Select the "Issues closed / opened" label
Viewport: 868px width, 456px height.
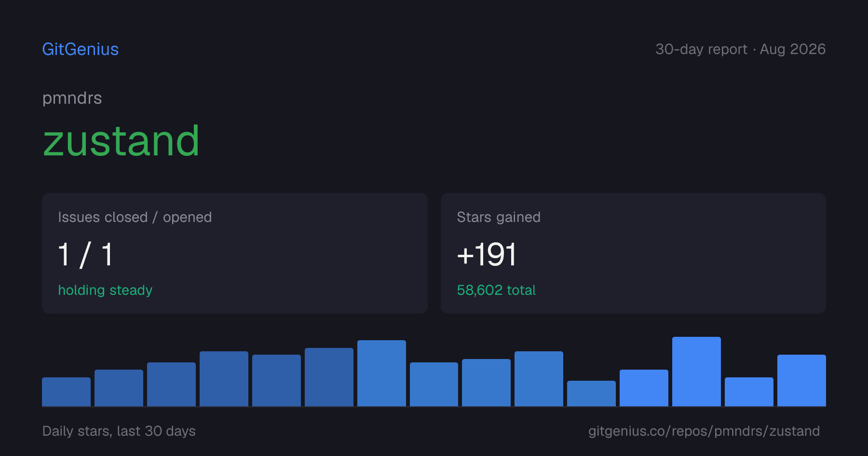[x=135, y=217]
